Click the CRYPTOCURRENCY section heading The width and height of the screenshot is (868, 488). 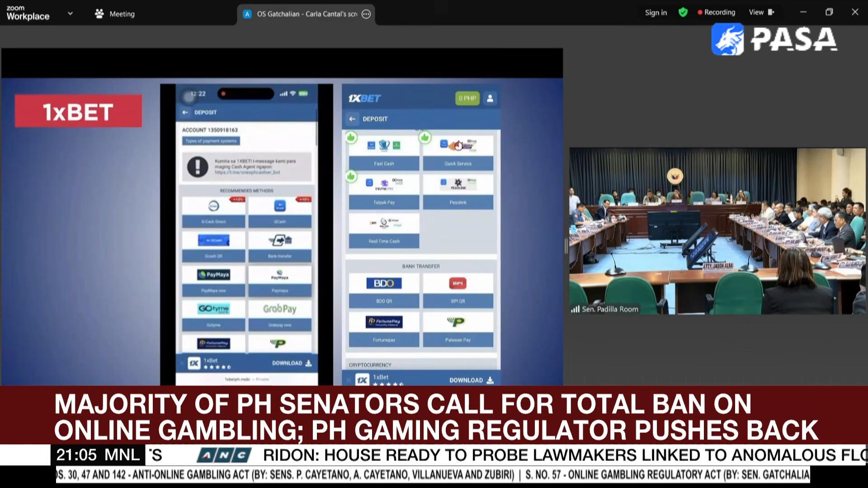point(370,365)
